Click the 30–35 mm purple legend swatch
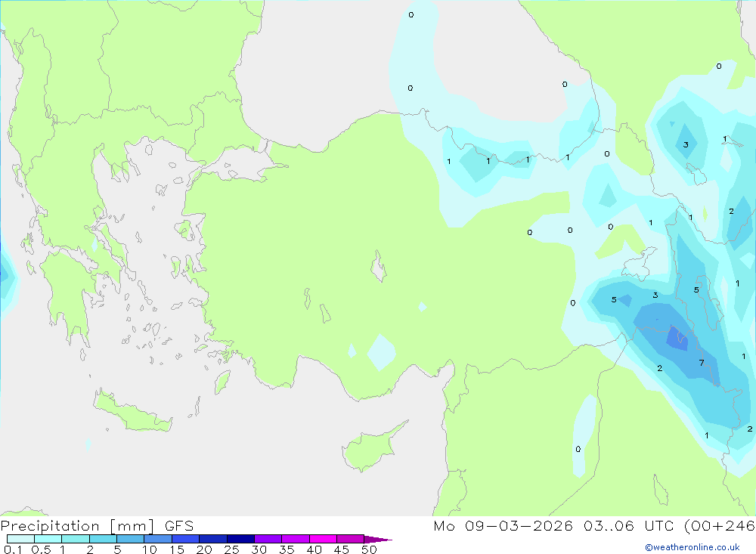Screen dimensions: 756x554 [x=268, y=539]
